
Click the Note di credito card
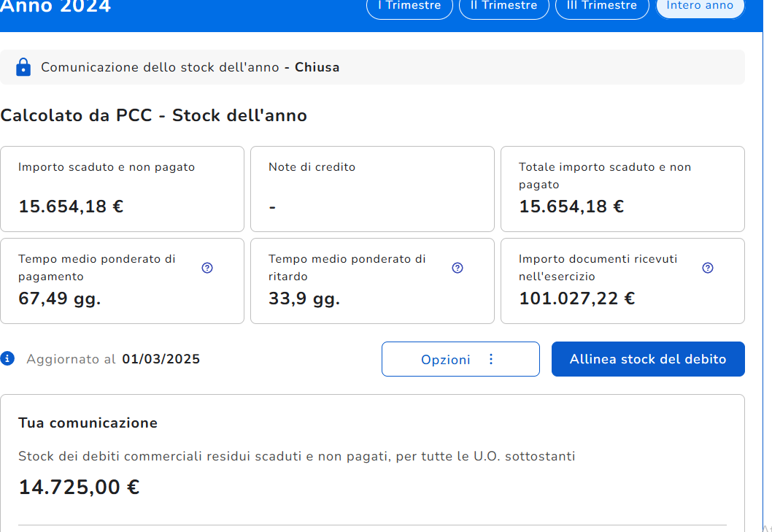tap(372, 188)
